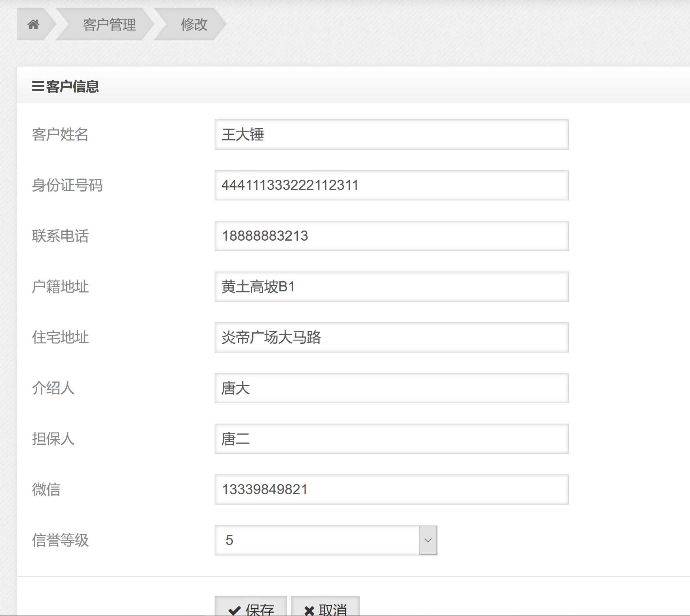Click the 住宅地址 label
690x616 pixels.
point(60,337)
